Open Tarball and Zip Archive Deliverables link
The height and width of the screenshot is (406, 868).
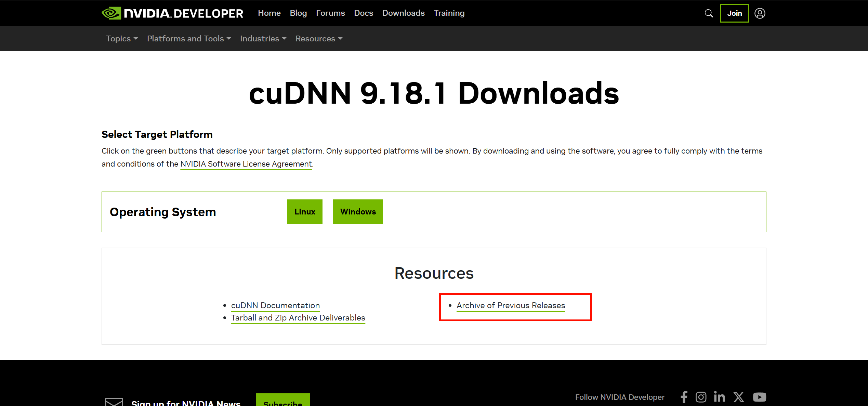click(x=298, y=318)
